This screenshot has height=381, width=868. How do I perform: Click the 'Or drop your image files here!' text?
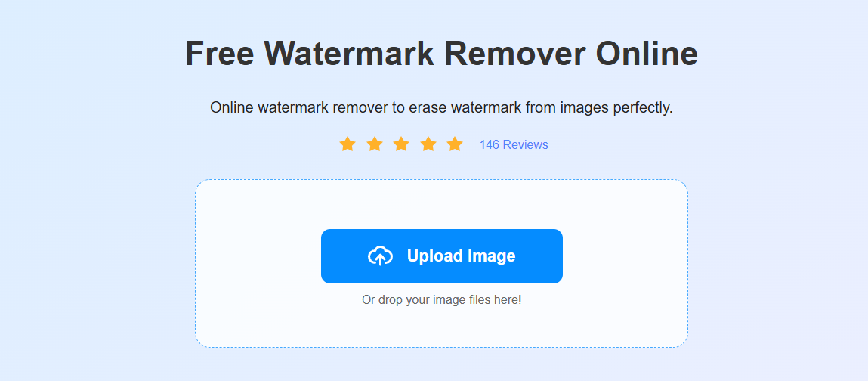coord(441,300)
